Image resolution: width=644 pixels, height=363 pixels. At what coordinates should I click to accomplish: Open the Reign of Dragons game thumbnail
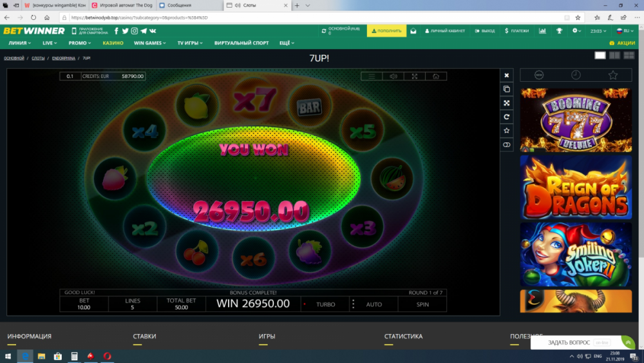pos(576,187)
